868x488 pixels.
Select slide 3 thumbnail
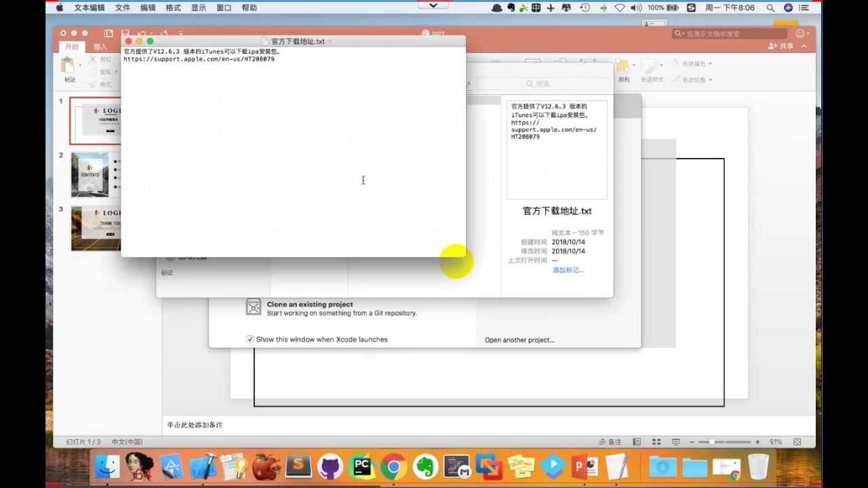click(x=96, y=228)
